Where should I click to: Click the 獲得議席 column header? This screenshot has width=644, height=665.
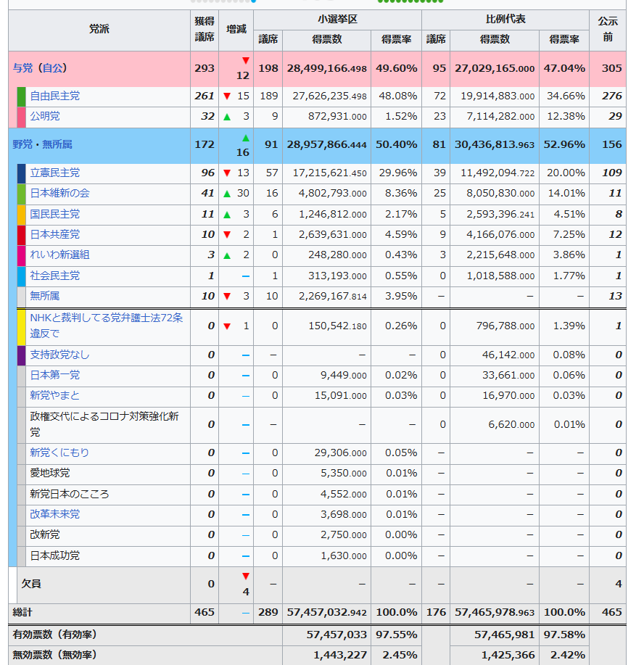point(205,30)
